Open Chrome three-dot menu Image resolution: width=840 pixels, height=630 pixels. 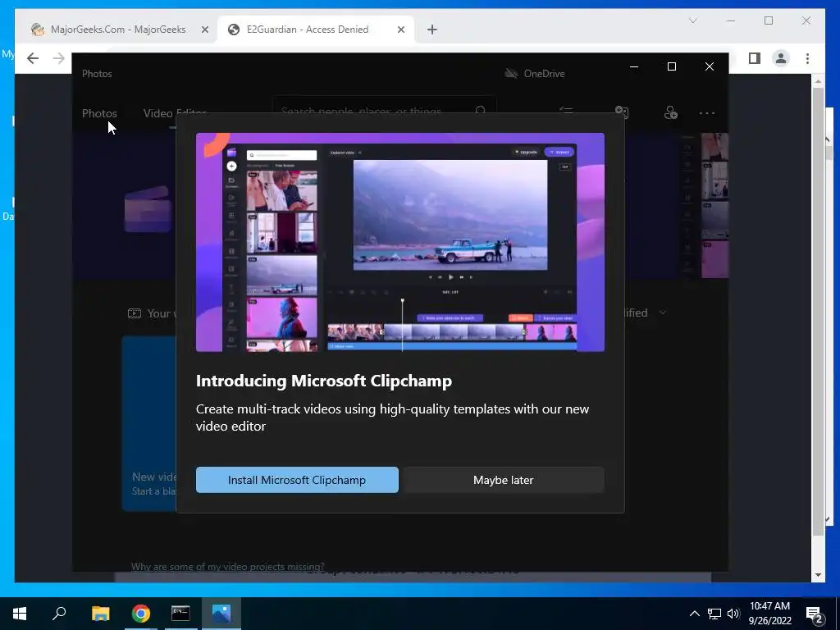pyautogui.click(x=808, y=58)
